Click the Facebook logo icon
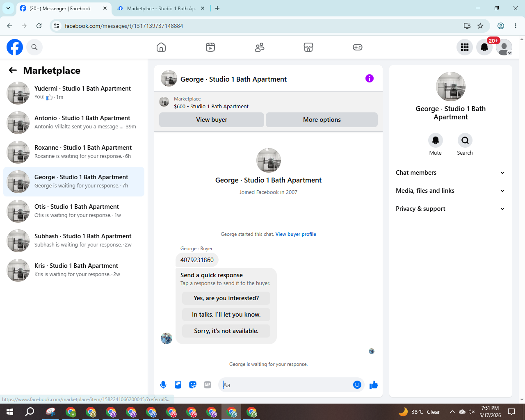525x420 pixels. point(15,47)
